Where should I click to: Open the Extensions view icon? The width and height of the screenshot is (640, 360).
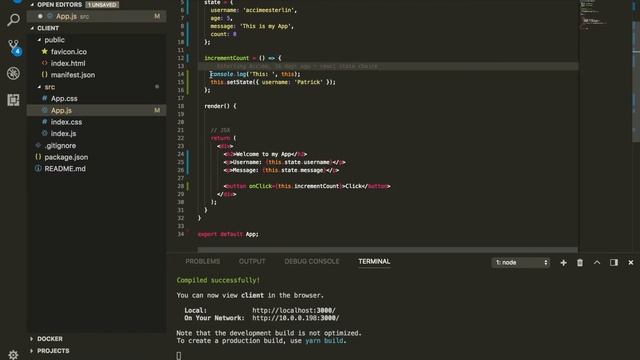point(13,100)
